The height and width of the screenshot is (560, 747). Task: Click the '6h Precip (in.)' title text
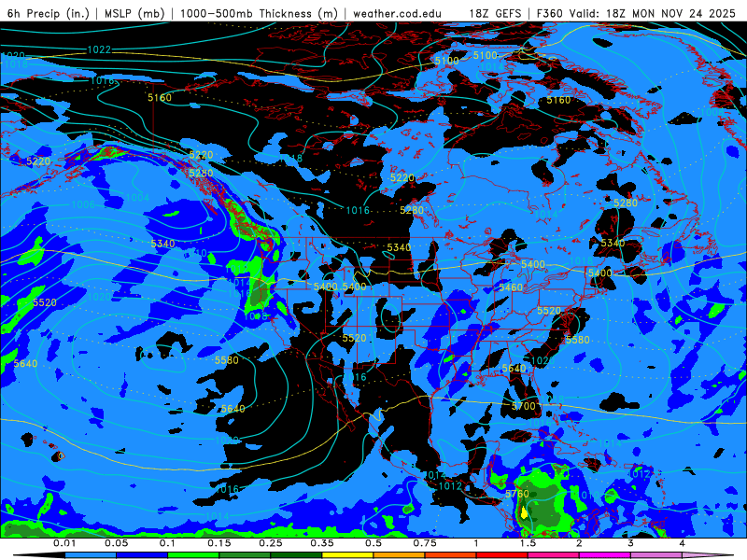tap(49, 13)
